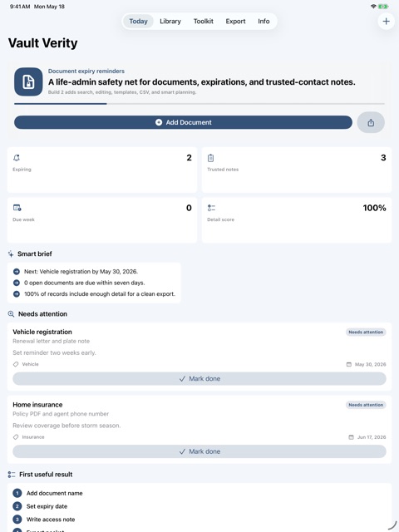Screen dimensions: 399x532
Task: Tap the Vault Verity locked-document app icon
Action: click(28, 81)
